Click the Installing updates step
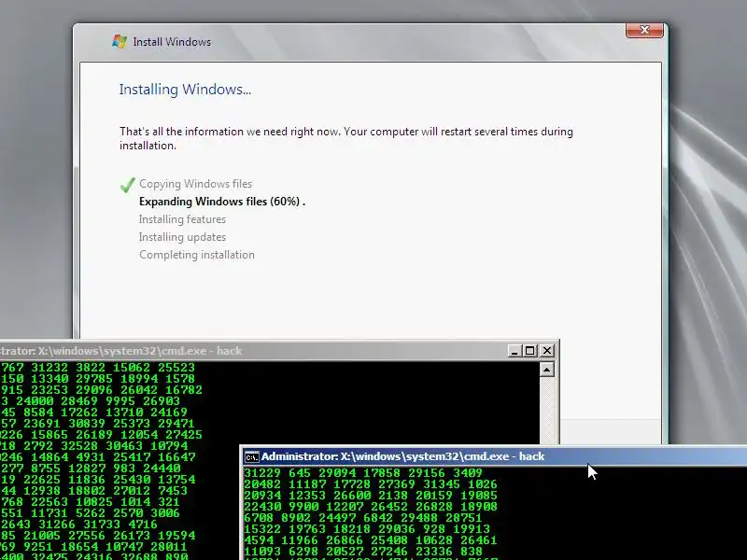 tap(182, 237)
